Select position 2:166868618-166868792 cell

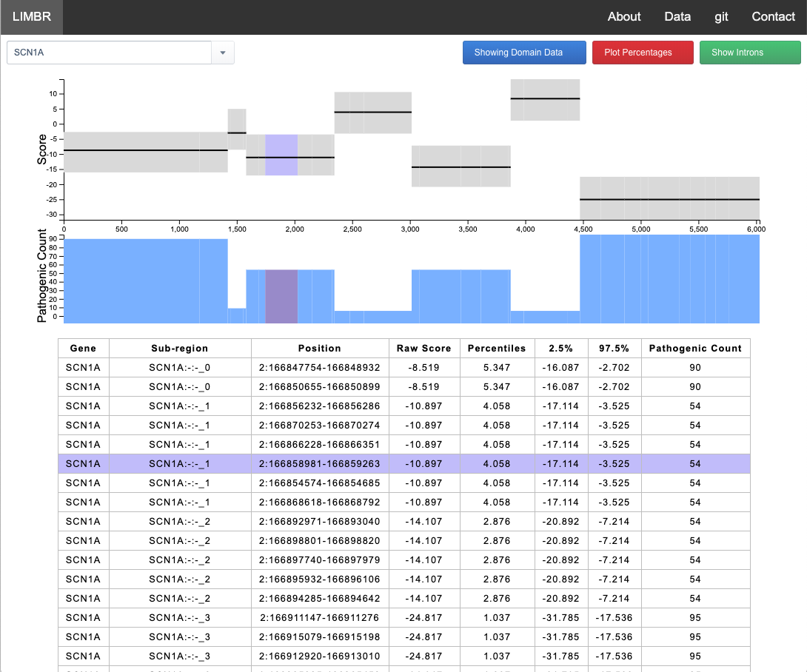click(x=320, y=503)
